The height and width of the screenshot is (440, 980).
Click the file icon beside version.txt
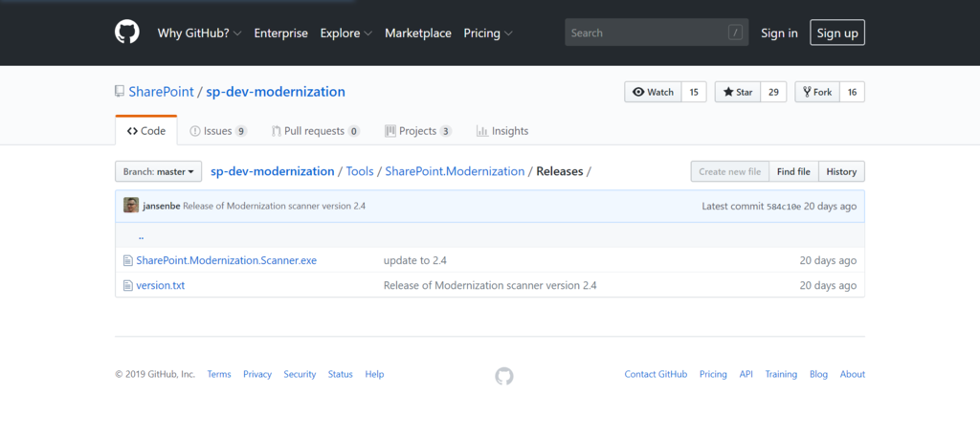tap(127, 285)
